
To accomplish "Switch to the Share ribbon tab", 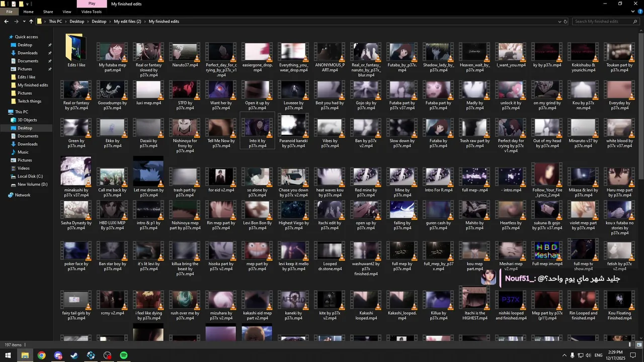I will (x=48, y=12).
